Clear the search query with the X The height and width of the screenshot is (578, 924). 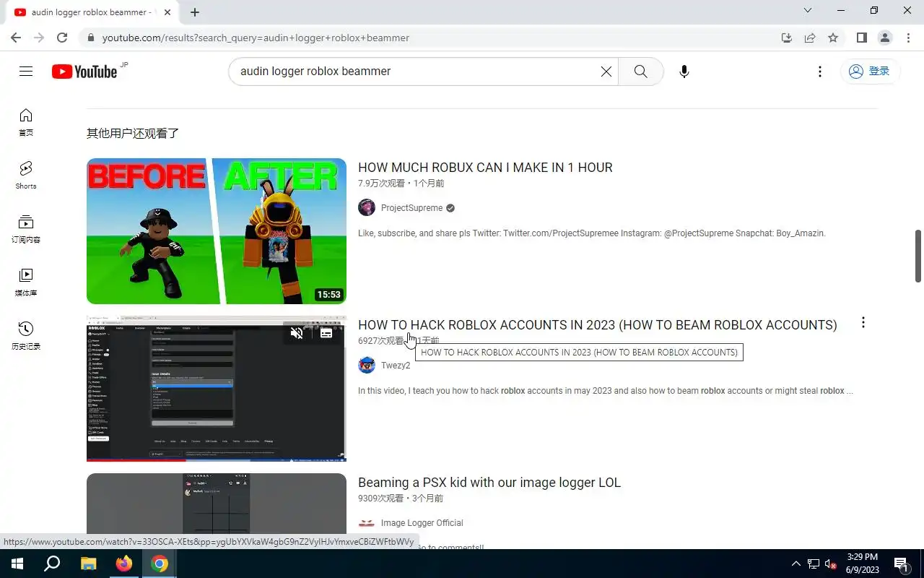click(606, 72)
